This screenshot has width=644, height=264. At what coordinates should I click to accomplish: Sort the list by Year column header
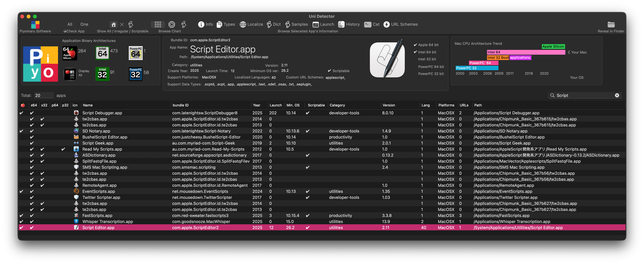click(257, 105)
